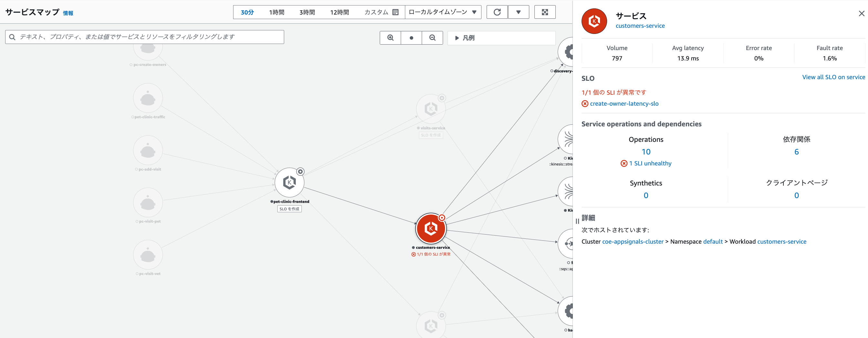
Task: Select the pet-clinic-frontend node icon
Action: tap(289, 183)
